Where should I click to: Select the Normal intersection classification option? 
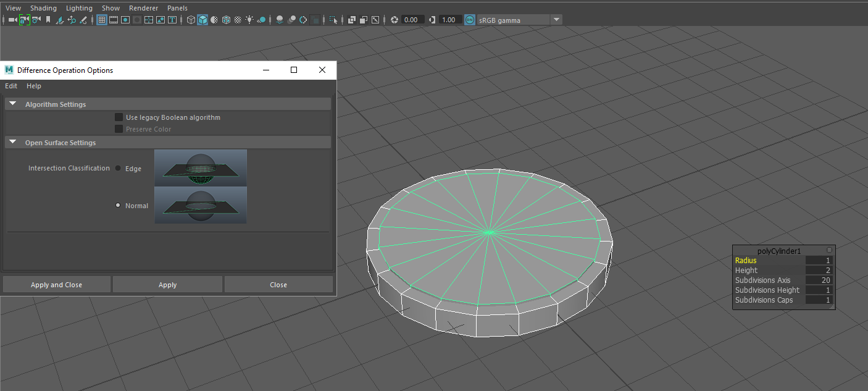pyautogui.click(x=117, y=206)
